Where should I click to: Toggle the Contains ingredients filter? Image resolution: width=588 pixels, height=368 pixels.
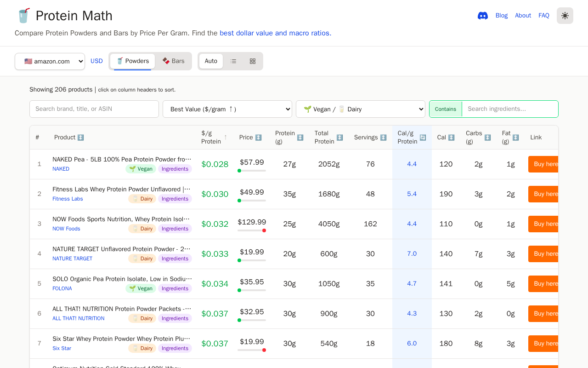[x=446, y=109]
